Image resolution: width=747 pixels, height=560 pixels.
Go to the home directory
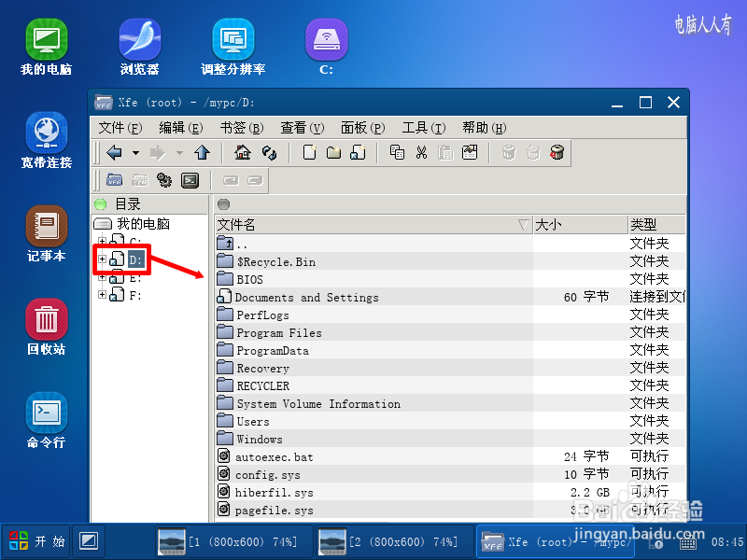point(243,152)
